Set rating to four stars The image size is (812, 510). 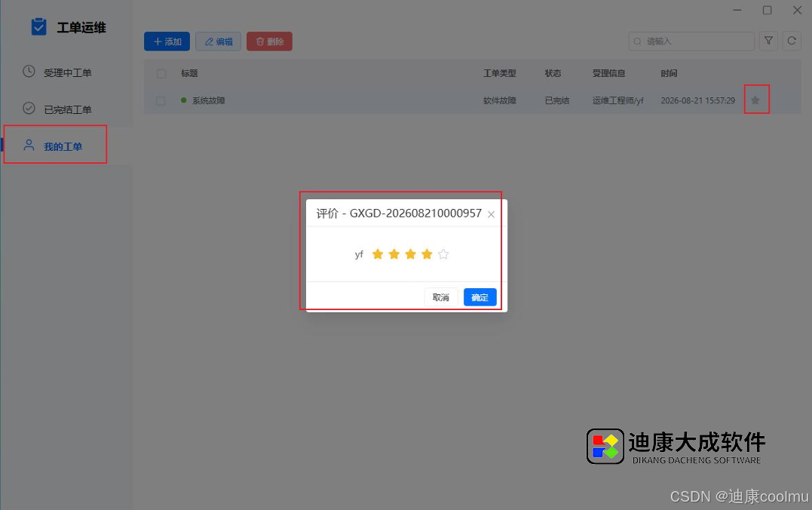pos(427,254)
